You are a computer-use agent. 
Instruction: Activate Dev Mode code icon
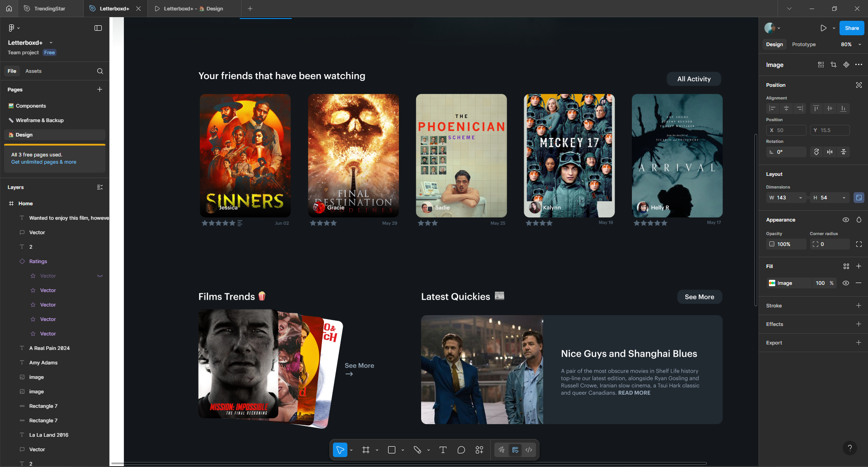tap(529, 450)
